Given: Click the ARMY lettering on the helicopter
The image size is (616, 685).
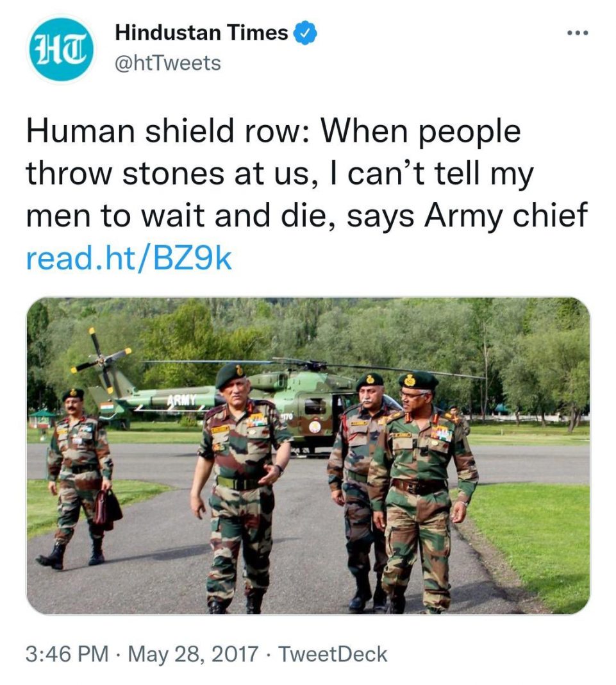Looking at the screenshot, I should [x=181, y=400].
